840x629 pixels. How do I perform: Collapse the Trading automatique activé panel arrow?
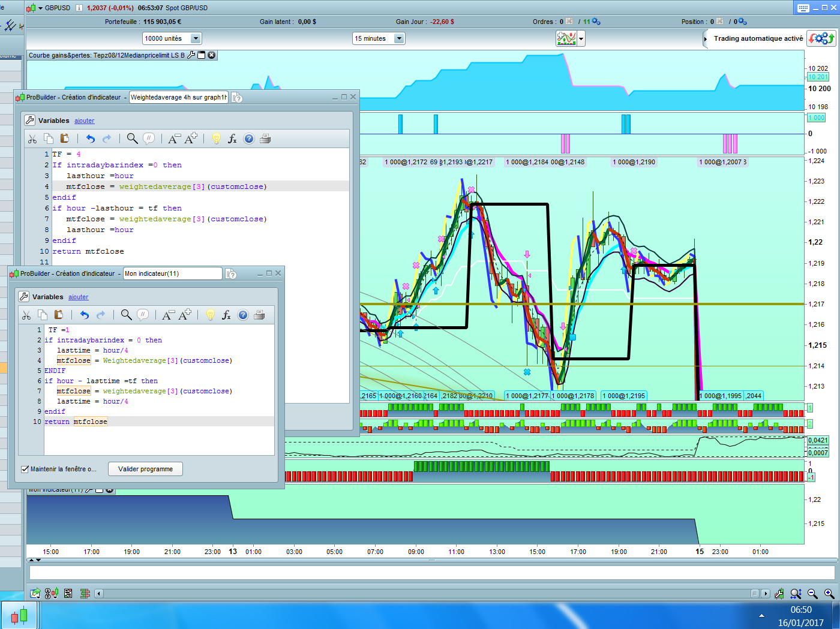pos(705,39)
